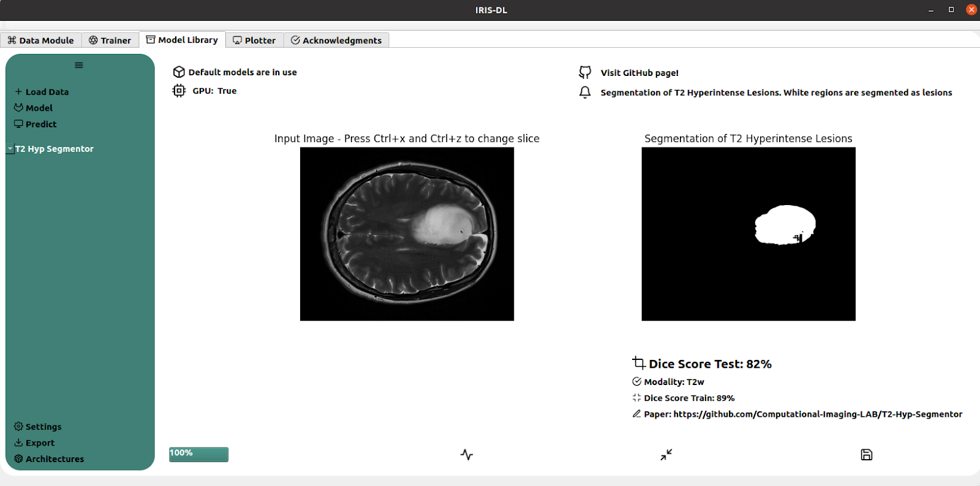Select the T2 Hyp Segmentor tree item
The width and height of the screenshot is (980, 486).
pos(55,149)
